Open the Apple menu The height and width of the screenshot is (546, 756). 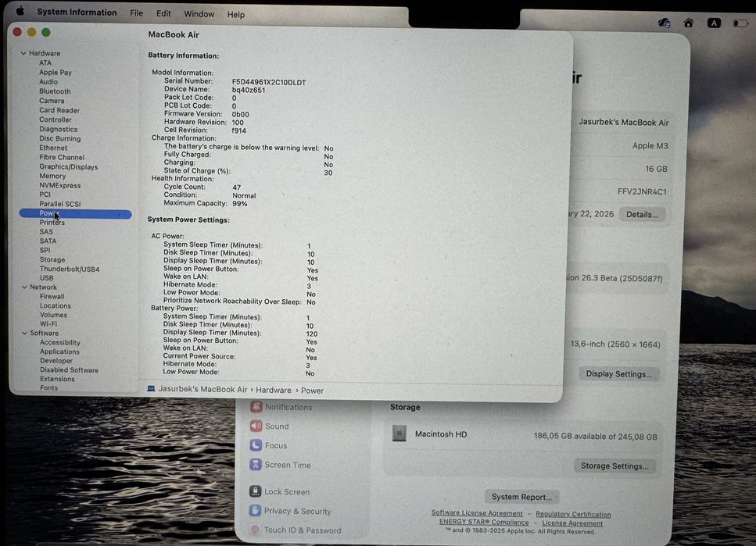[x=20, y=11]
